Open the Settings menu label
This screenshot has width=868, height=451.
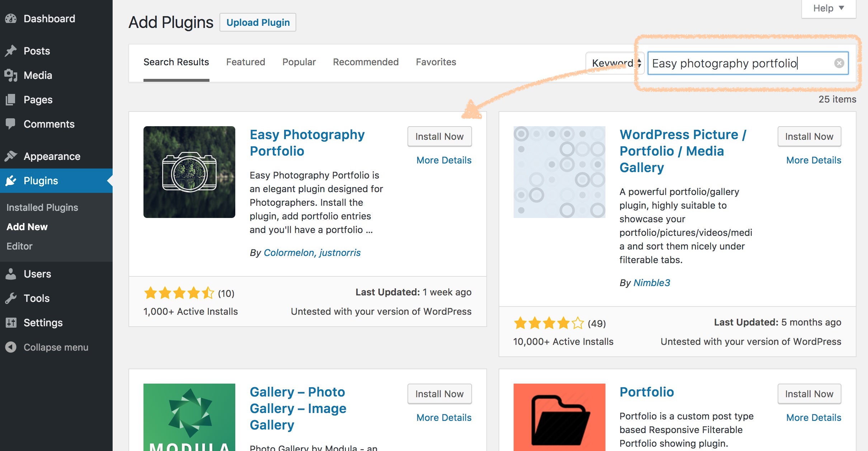[x=43, y=323]
